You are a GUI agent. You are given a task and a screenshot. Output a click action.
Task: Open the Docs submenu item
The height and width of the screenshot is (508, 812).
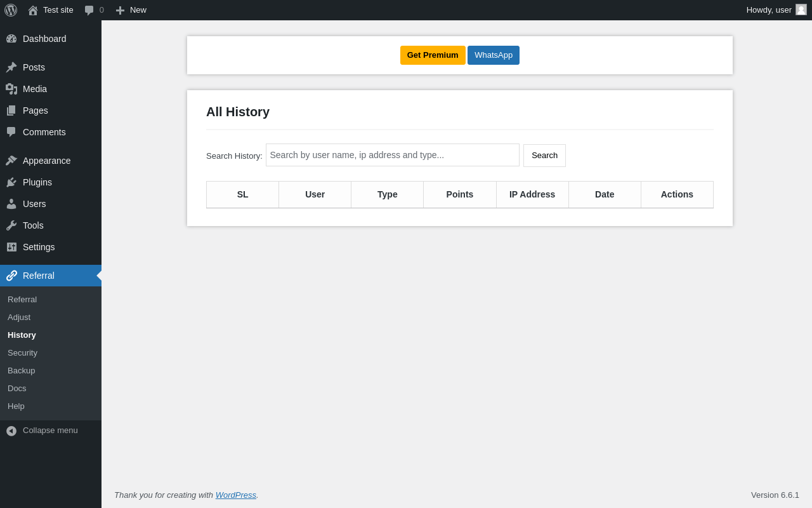(17, 388)
